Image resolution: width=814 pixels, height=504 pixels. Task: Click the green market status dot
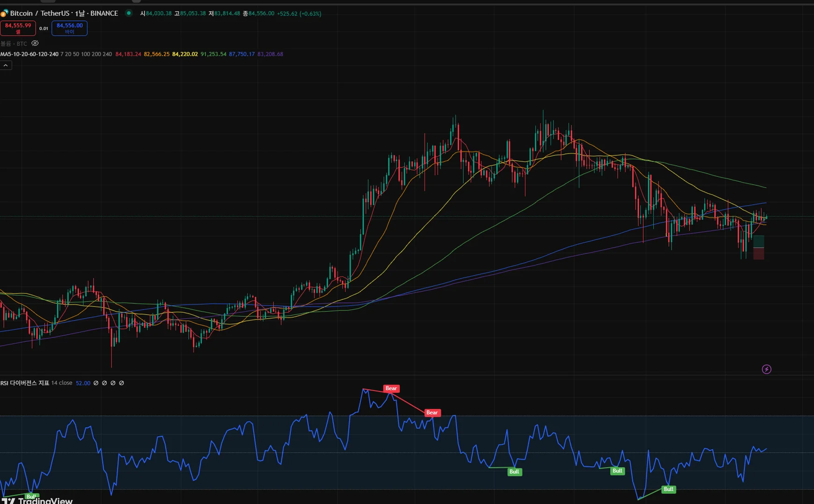128,13
